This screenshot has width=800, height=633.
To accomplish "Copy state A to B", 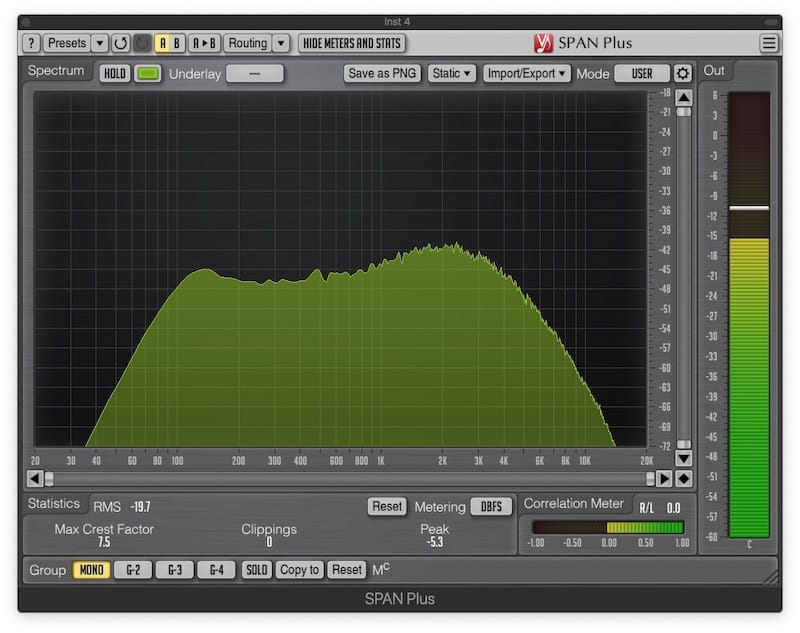I will (x=204, y=43).
